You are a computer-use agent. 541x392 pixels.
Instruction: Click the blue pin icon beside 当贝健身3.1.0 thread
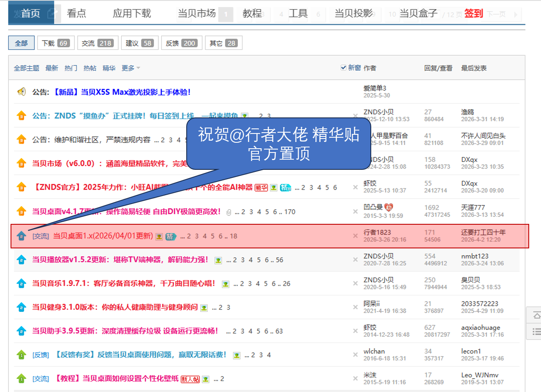point(21,308)
